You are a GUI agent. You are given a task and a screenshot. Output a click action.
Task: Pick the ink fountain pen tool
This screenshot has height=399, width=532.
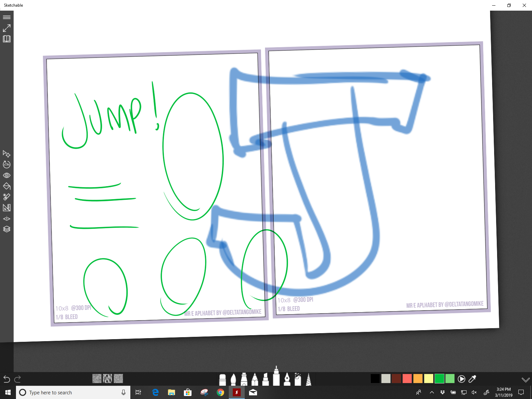pyautogui.click(x=287, y=379)
